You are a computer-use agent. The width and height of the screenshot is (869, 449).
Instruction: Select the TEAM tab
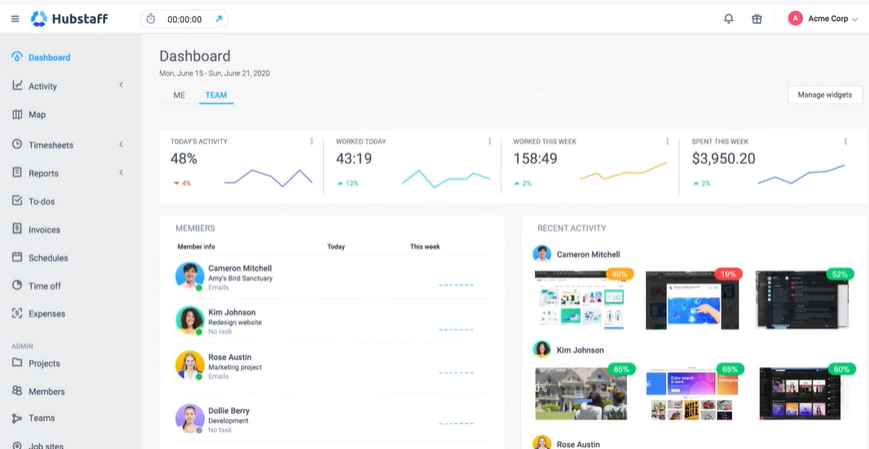point(216,96)
